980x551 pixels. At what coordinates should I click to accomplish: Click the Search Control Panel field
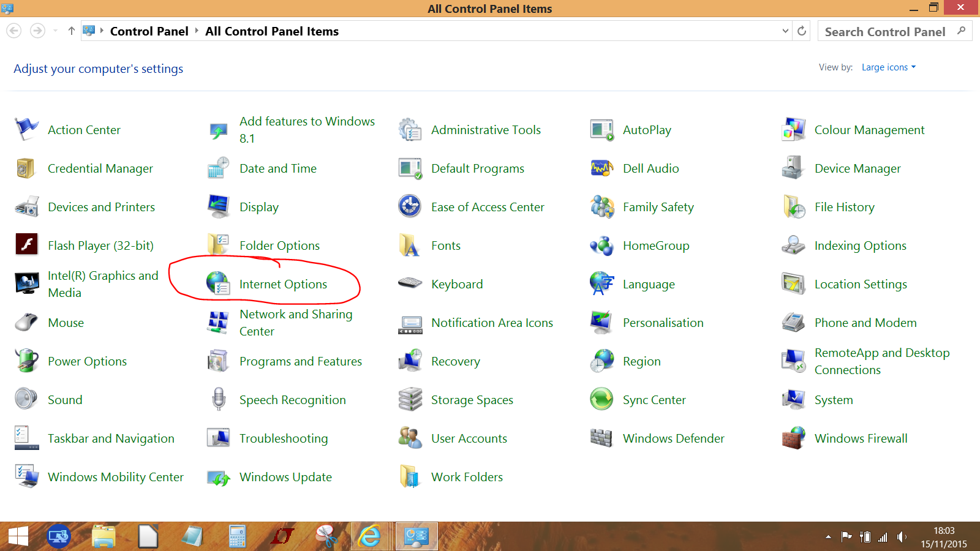coord(895,31)
